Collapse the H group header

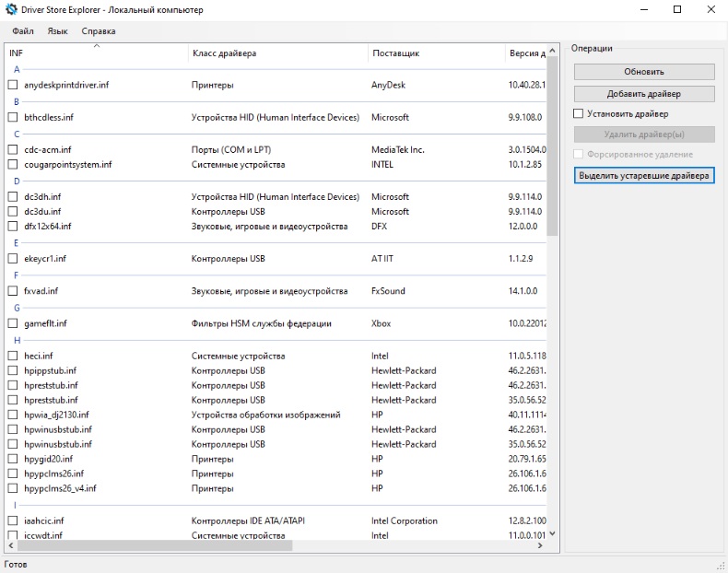[x=17, y=340]
